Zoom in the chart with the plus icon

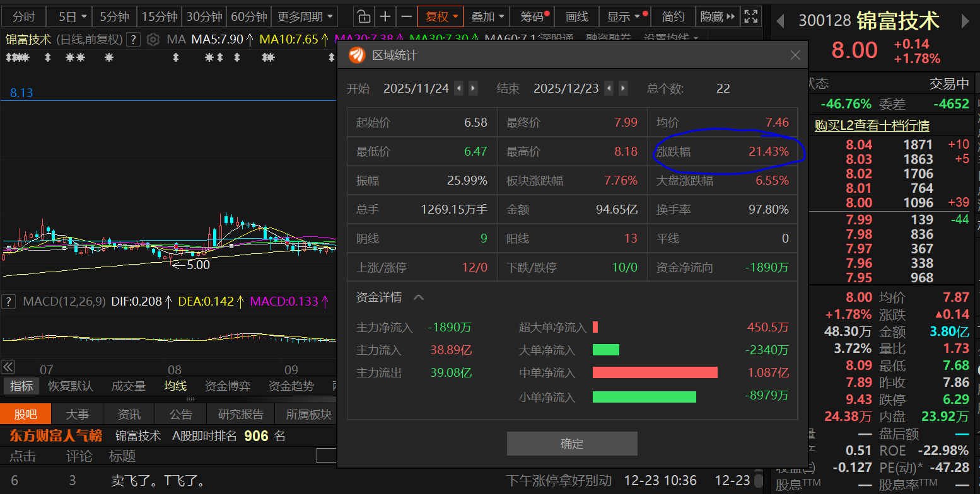385,16
